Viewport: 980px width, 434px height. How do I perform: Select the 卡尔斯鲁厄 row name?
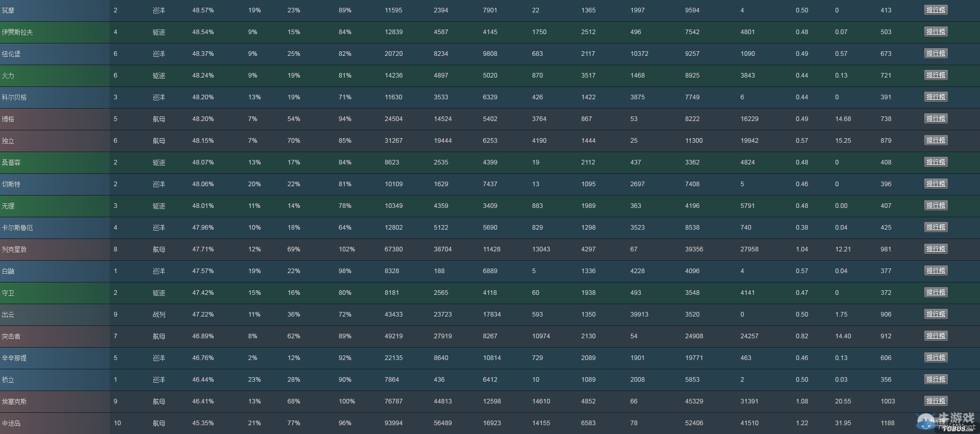pyautogui.click(x=18, y=228)
